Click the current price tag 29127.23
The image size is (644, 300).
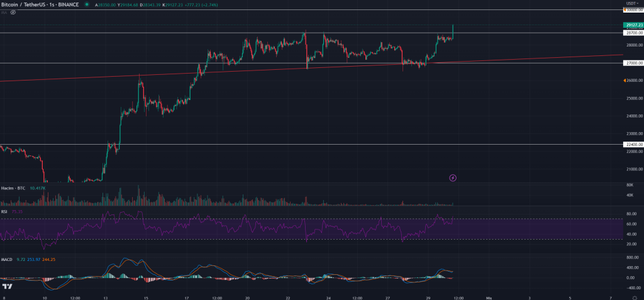pyautogui.click(x=632, y=25)
